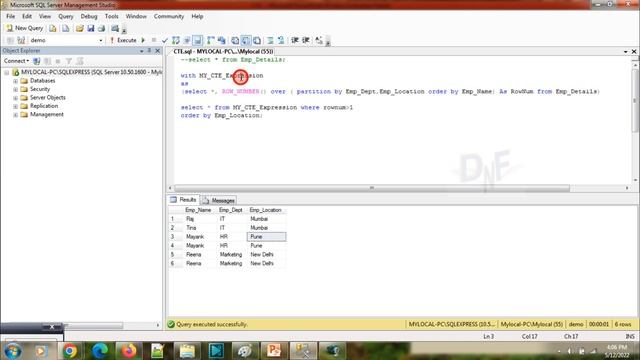Open the Connect dropdown in Object Explorer
This screenshot has height=360, width=640.
click(x=16, y=61)
